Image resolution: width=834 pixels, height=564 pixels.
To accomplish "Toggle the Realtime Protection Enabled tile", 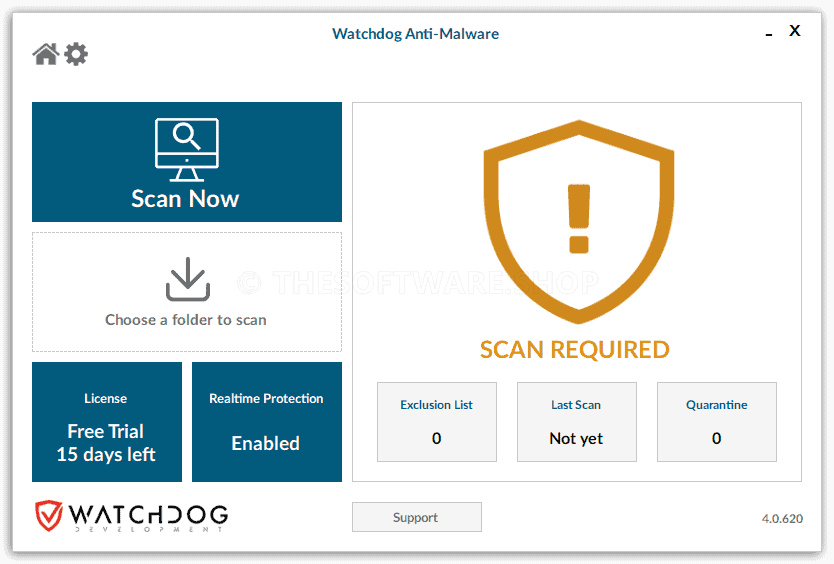I will [x=266, y=422].
